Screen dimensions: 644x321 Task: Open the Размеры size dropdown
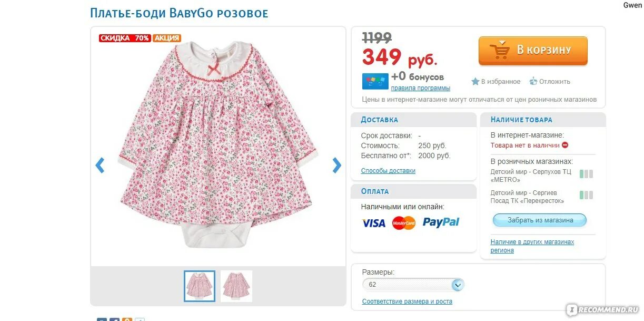(413, 285)
